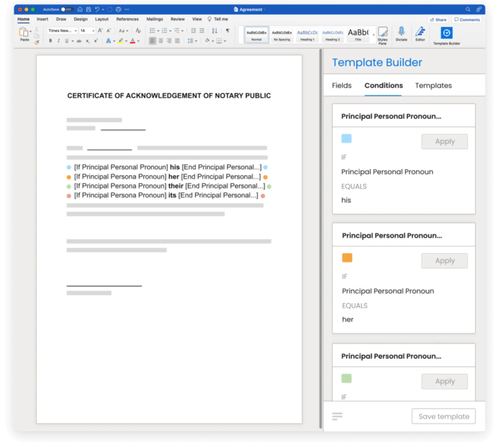The image size is (499, 448).
Task: Apply the orange 'her' pronoun condition
Action: coord(445,260)
